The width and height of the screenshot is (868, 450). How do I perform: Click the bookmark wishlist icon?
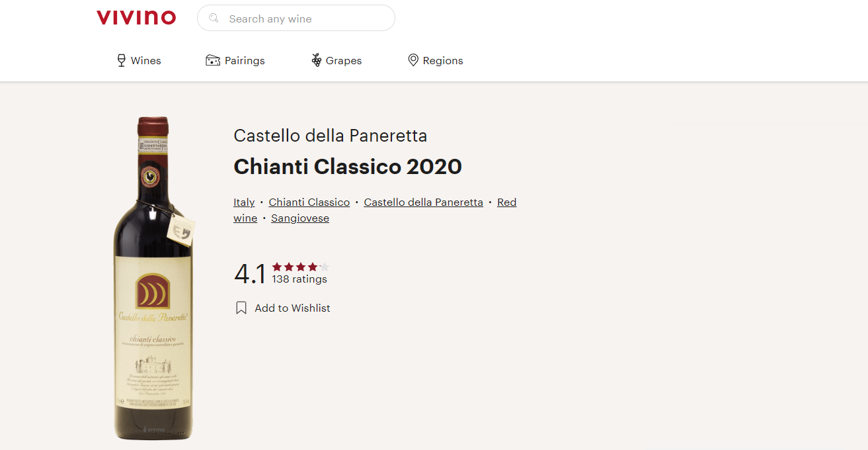tap(241, 308)
